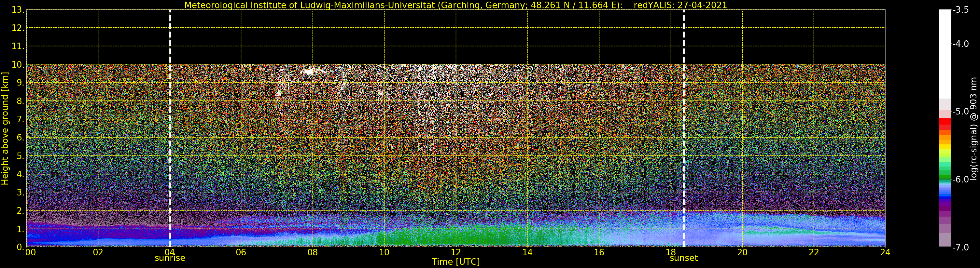This screenshot has height=268, width=980.
Task: Click the green boundary-layer signal around 12 UTC
Action: pyautogui.click(x=456, y=237)
